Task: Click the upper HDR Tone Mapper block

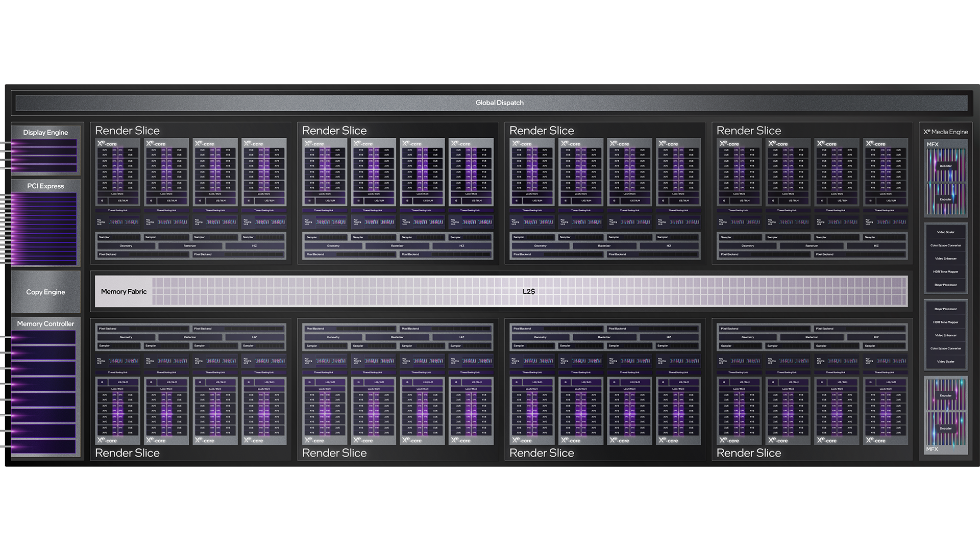Action: (945, 271)
